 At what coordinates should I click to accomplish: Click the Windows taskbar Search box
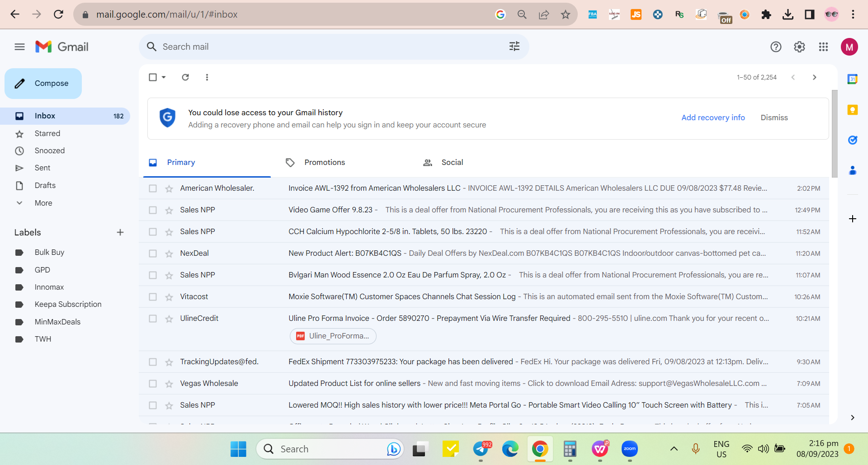[x=330, y=449]
